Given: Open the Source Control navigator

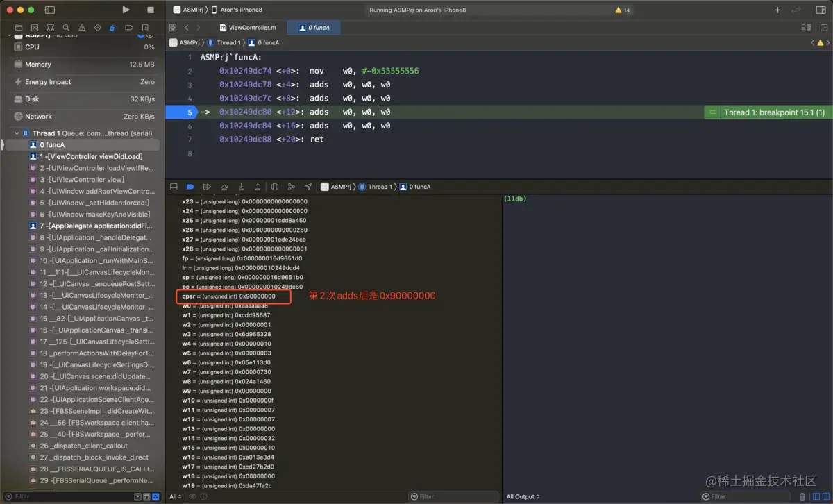Looking at the screenshot, I should coord(34,28).
